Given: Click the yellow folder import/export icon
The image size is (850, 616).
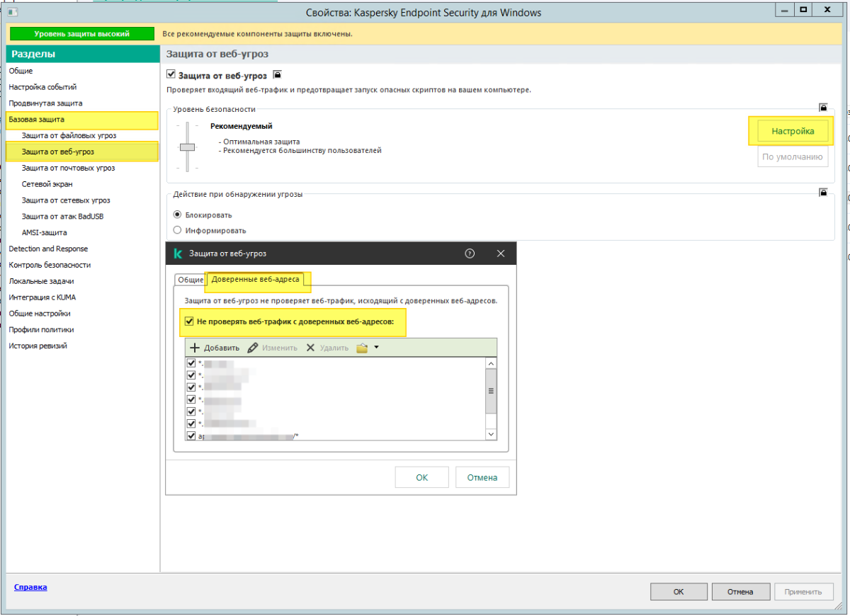Looking at the screenshot, I should [362, 348].
